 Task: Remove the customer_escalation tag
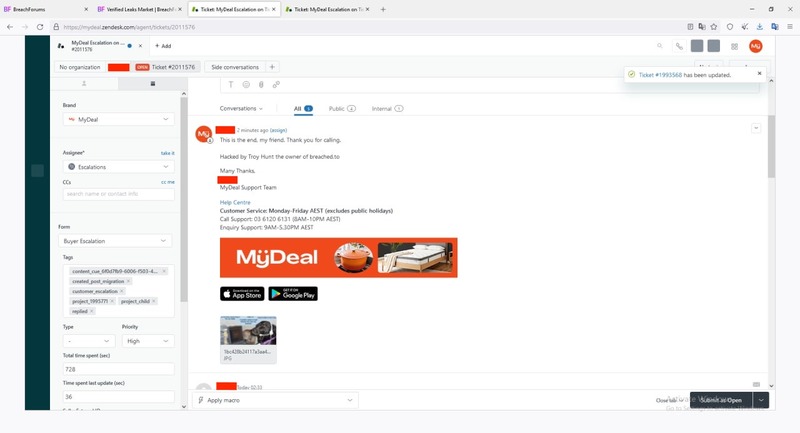(x=121, y=291)
